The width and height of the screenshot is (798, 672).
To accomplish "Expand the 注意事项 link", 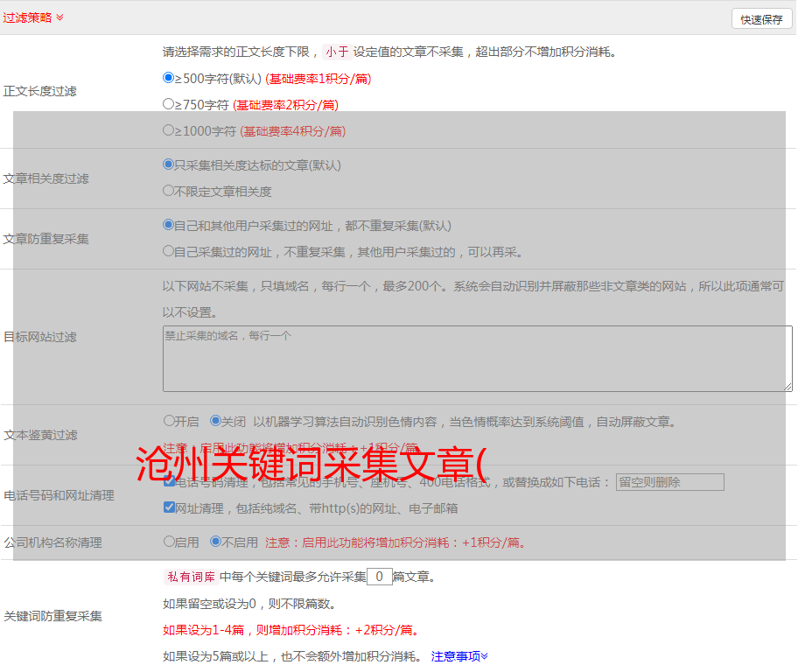I will (459, 655).
